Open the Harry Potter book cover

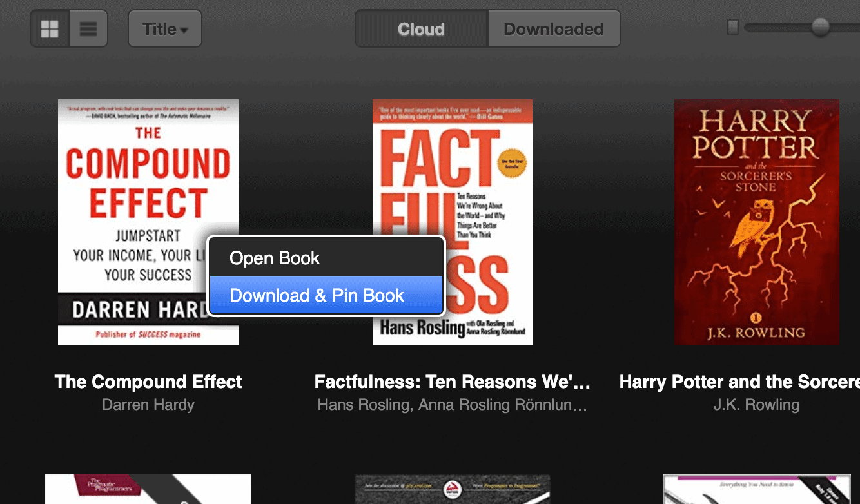756,222
